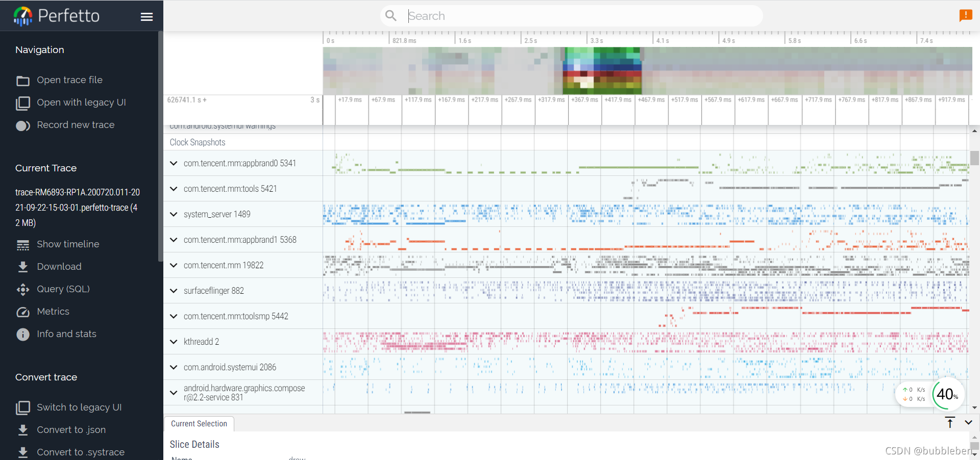Click the Open trace file folder icon
The width and height of the screenshot is (980, 460).
[x=23, y=81]
